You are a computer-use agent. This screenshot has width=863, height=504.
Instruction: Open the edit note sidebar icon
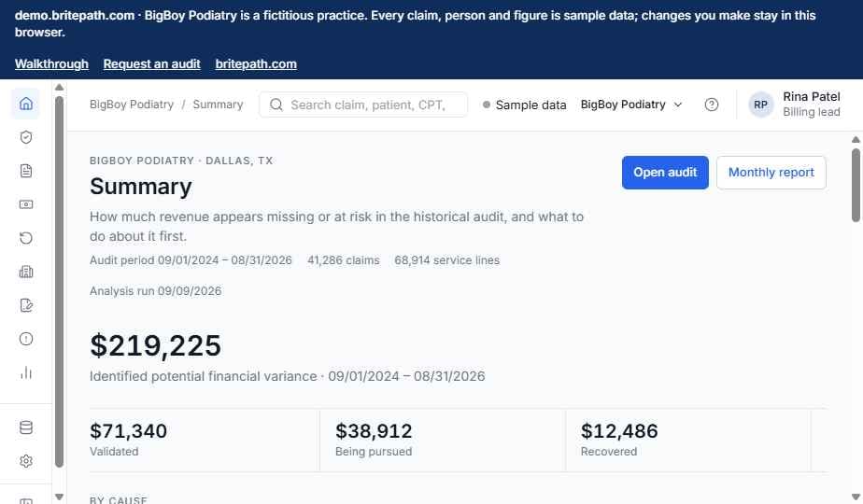(x=26, y=305)
